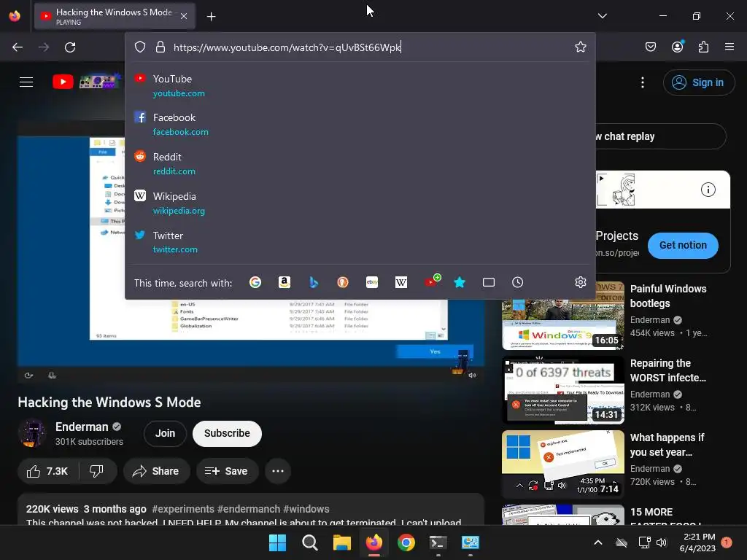Click the Sign in button
This screenshot has height=560, width=747.
click(x=698, y=82)
